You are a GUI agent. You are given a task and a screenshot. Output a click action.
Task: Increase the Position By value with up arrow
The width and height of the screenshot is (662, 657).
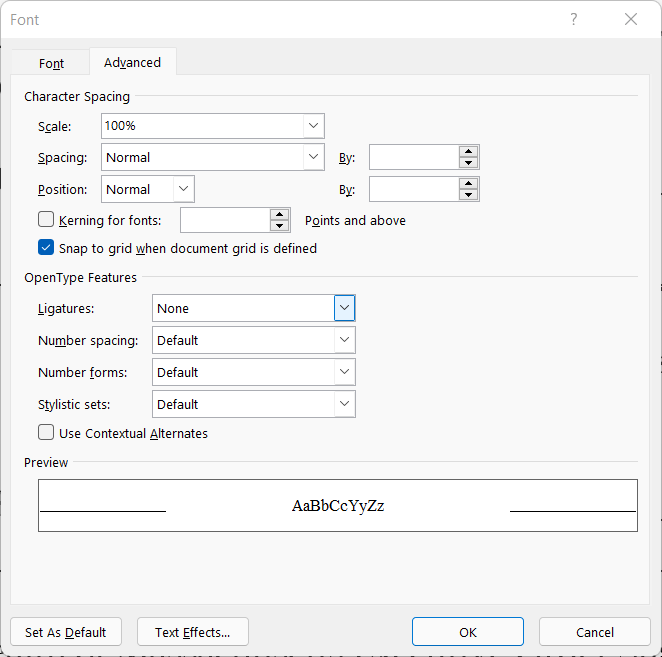click(x=468, y=183)
